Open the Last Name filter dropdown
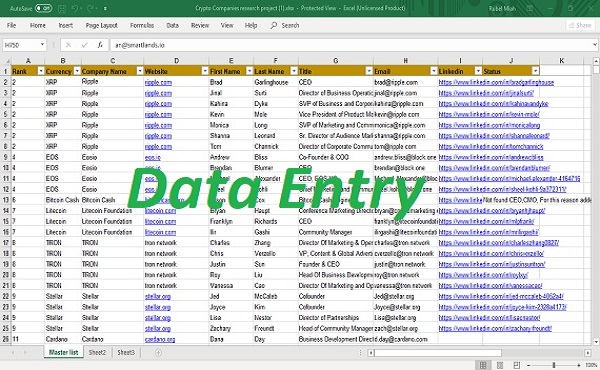 pyautogui.click(x=294, y=71)
